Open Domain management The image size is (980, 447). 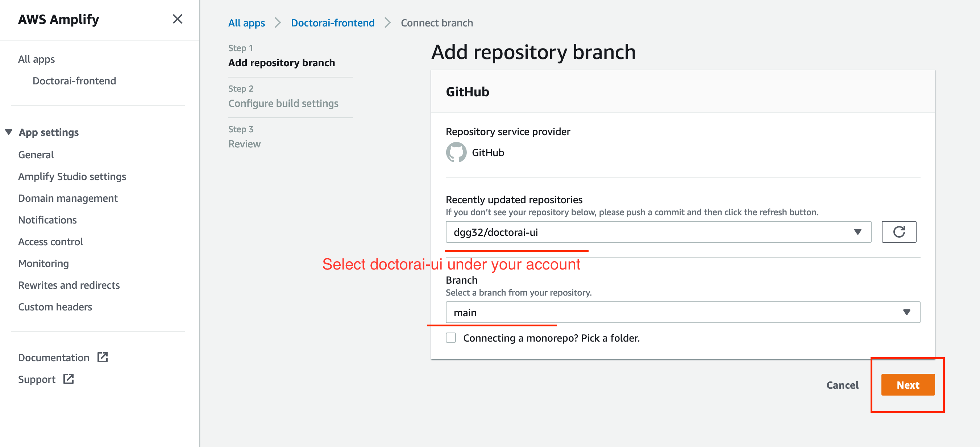(68, 199)
